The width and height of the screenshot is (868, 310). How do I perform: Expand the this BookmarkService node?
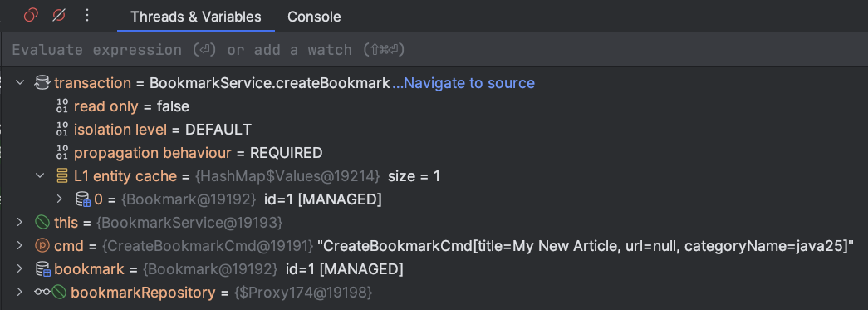tap(20, 223)
